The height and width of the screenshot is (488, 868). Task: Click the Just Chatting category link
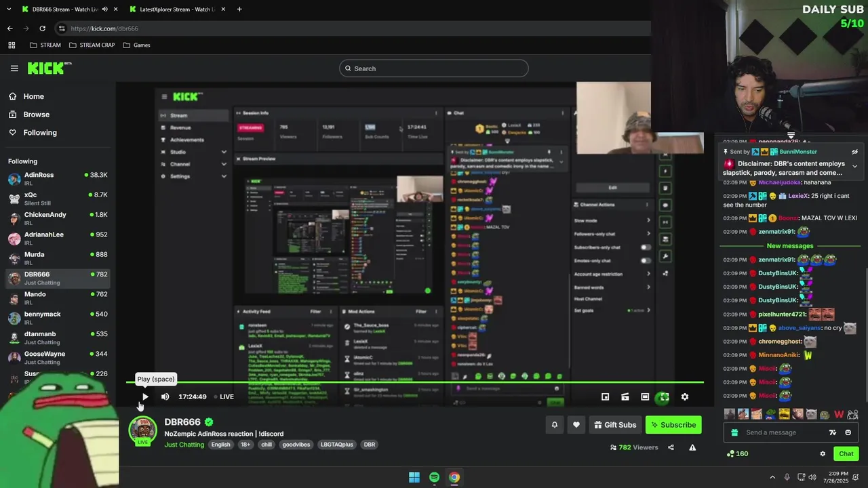point(184,445)
